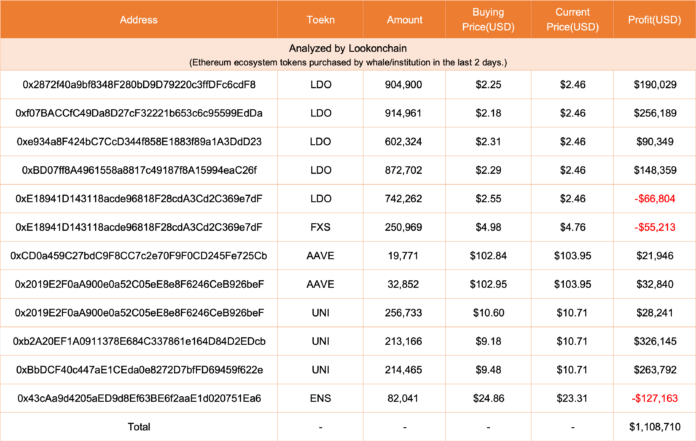The width and height of the screenshot is (696, 441).
Task: Click the Profit(USD) column header
Action: pos(655,20)
